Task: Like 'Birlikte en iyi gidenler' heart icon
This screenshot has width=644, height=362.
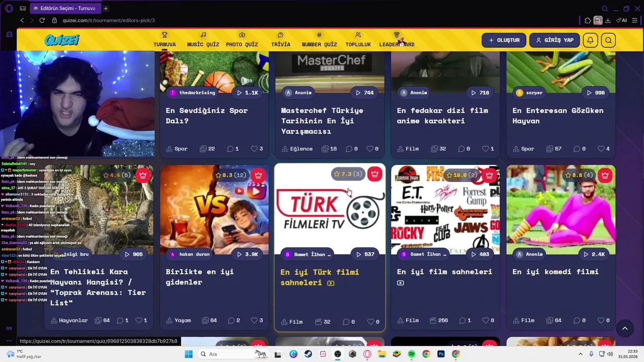Action: pyautogui.click(x=254, y=320)
